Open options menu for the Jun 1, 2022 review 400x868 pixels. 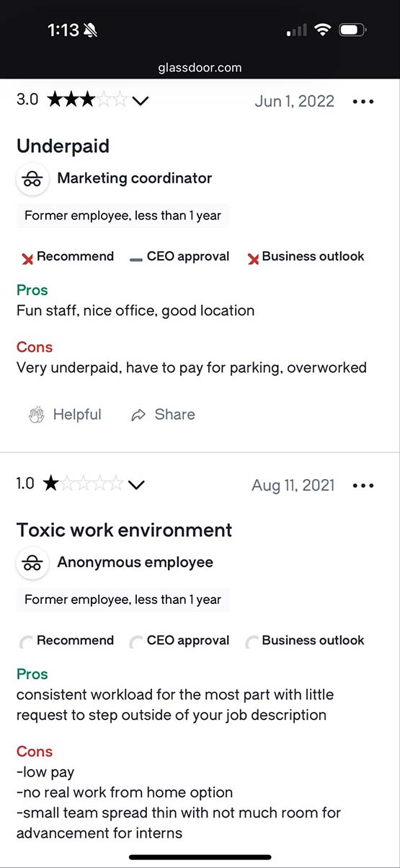(363, 102)
